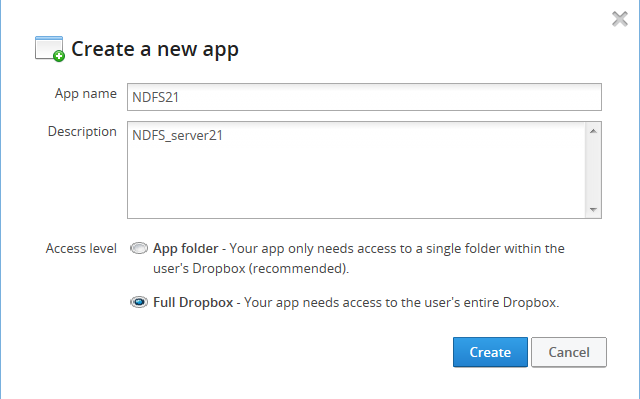This screenshot has height=399, width=640.
Task: Place cursor on NDFS_server21 description text
Action: pyautogui.click(x=178, y=135)
